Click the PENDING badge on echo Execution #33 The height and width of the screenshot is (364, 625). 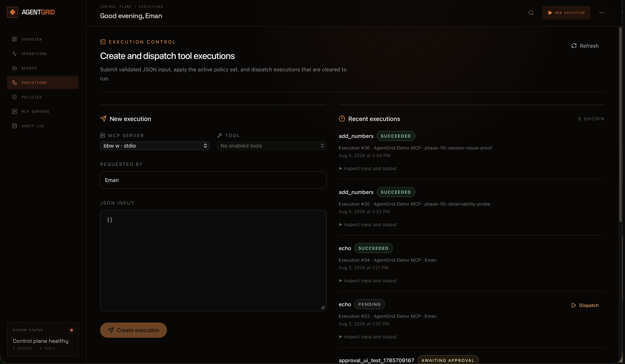point(370,304)
